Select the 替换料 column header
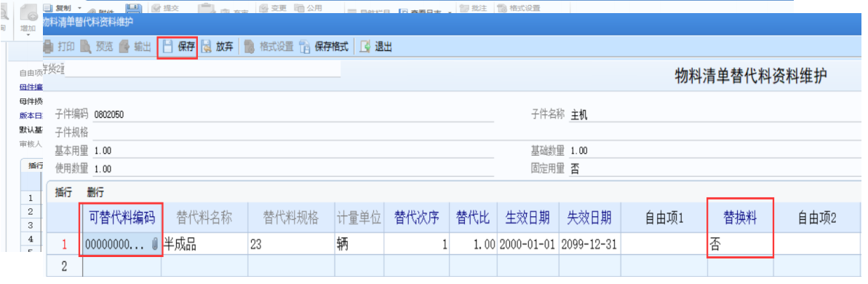The width and height of the screenshot is (868, 284). 741,218
